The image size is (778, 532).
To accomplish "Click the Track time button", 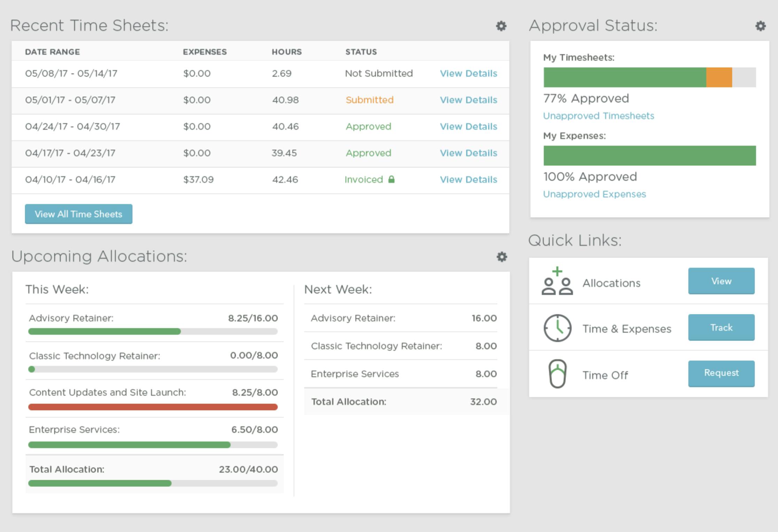I will tap(721, 327).
